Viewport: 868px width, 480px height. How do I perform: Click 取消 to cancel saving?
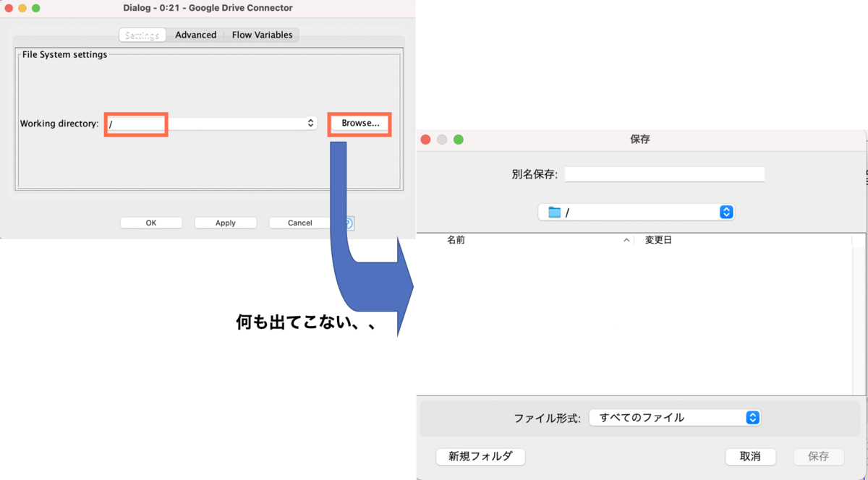tap(751, 457)
